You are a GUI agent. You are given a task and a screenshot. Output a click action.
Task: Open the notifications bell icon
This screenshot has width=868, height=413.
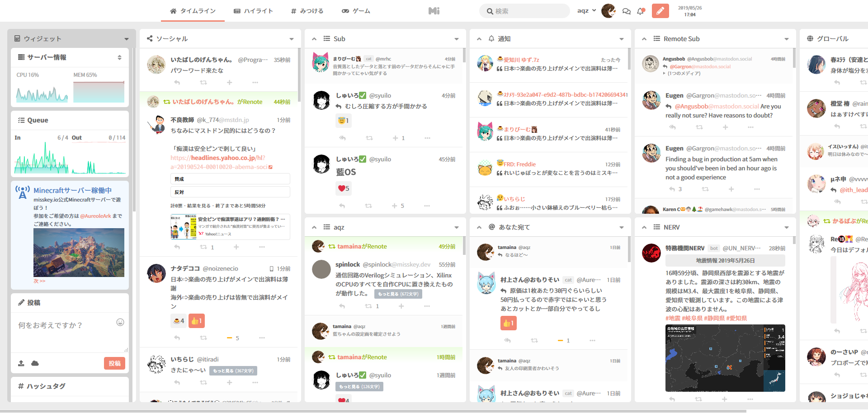(640, 11)
